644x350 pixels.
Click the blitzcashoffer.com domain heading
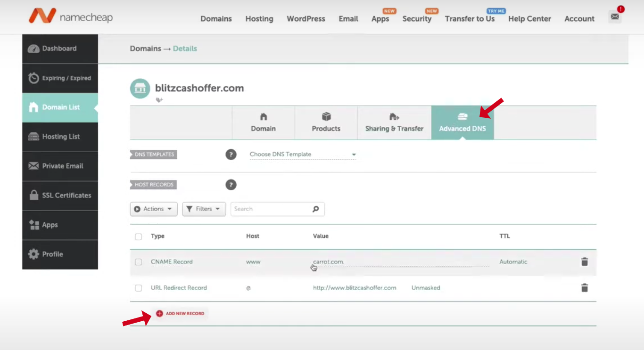click(199, 88)
